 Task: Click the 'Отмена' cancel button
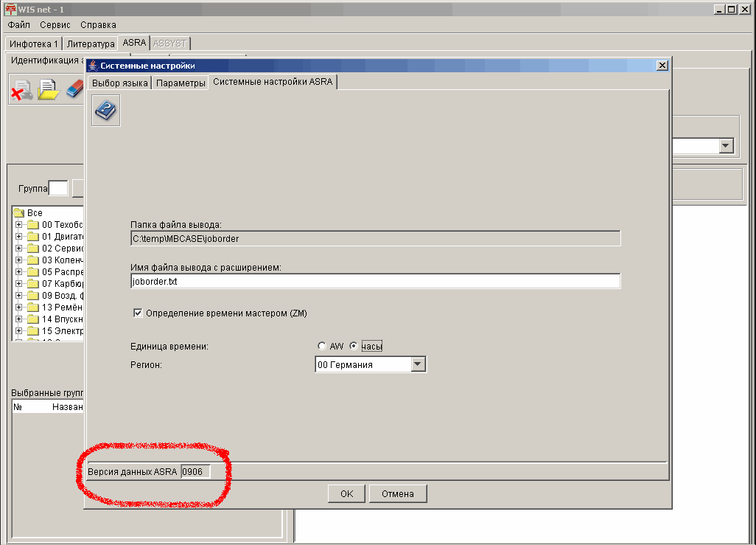[398, 494]
